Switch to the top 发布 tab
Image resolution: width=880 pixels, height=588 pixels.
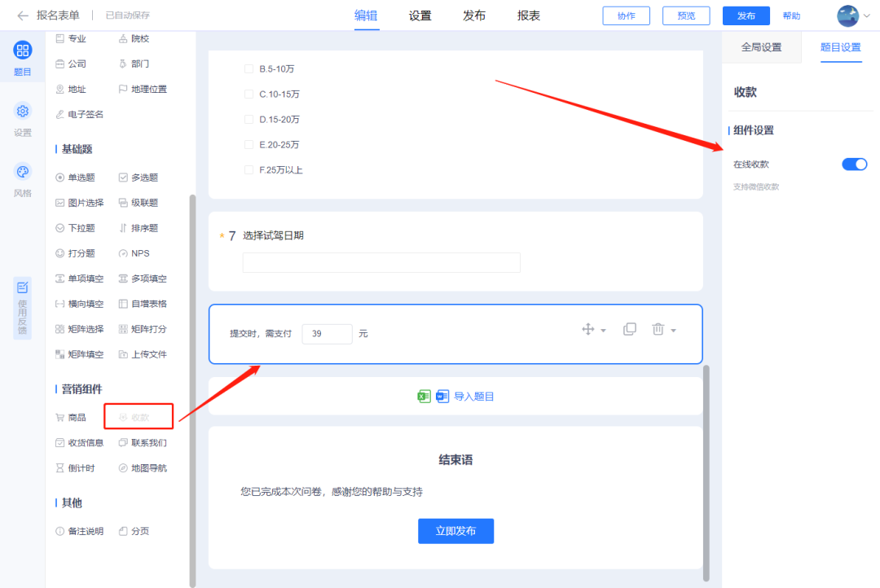click(x=474, y=15)
